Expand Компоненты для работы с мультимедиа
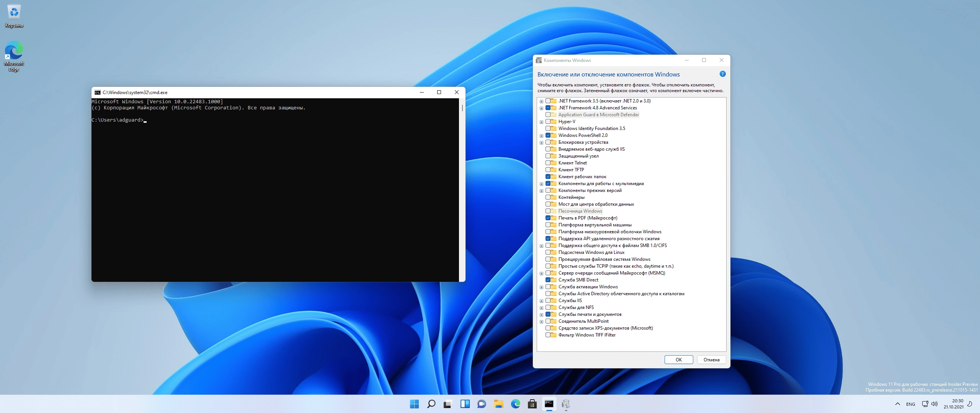The height and width of the screenshot is (413, 980). tap(541, 184)
